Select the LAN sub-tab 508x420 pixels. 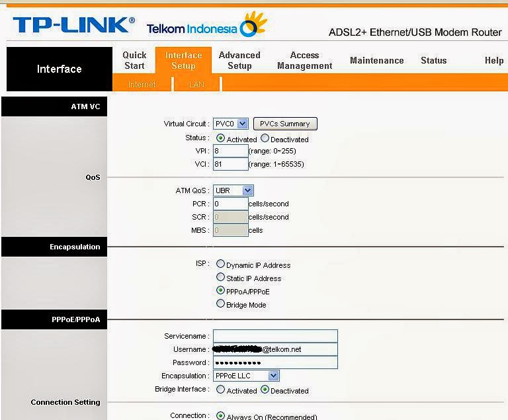pyautogui.click(x=196, y=84)
